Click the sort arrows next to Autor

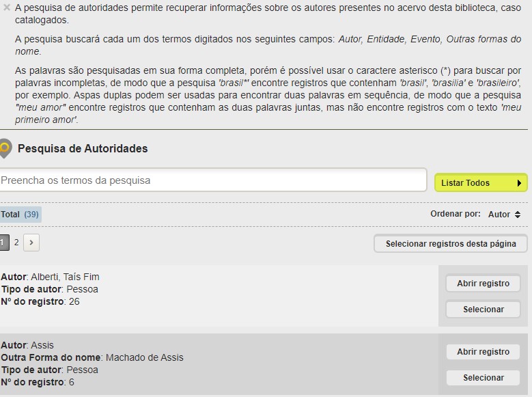pos(518,215)
